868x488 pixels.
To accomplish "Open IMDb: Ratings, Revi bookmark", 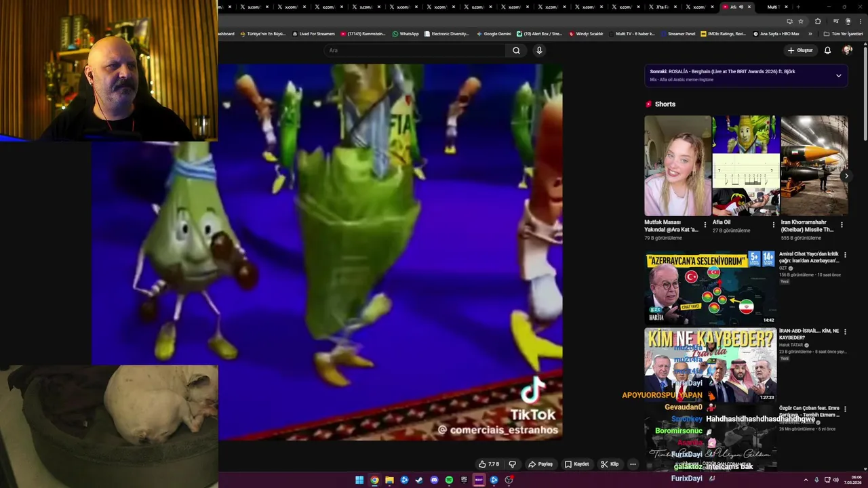I will (723, 34).
